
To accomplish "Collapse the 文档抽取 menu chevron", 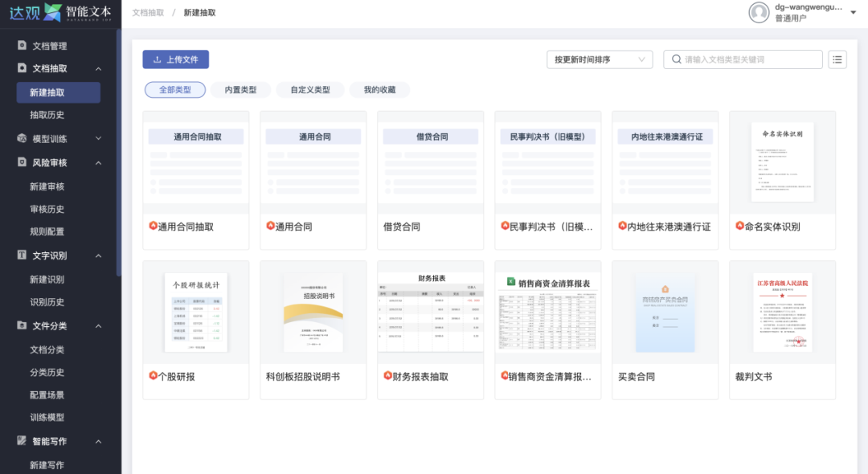I will pos(99,68).
